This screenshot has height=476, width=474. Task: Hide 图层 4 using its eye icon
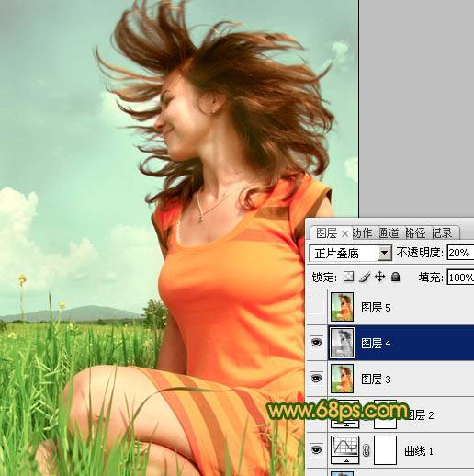(316, 342)
